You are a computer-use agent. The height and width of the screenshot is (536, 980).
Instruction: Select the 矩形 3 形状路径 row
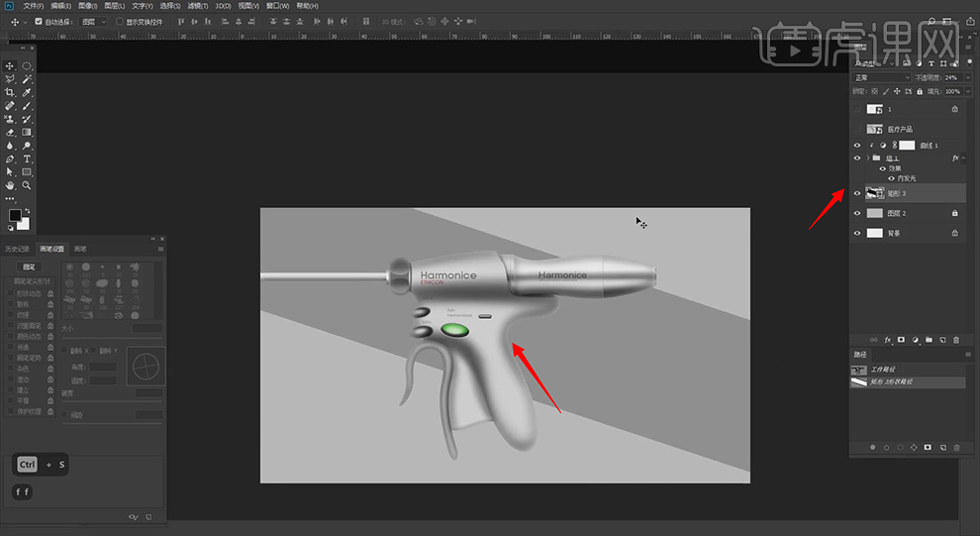[x=908, y=381]
